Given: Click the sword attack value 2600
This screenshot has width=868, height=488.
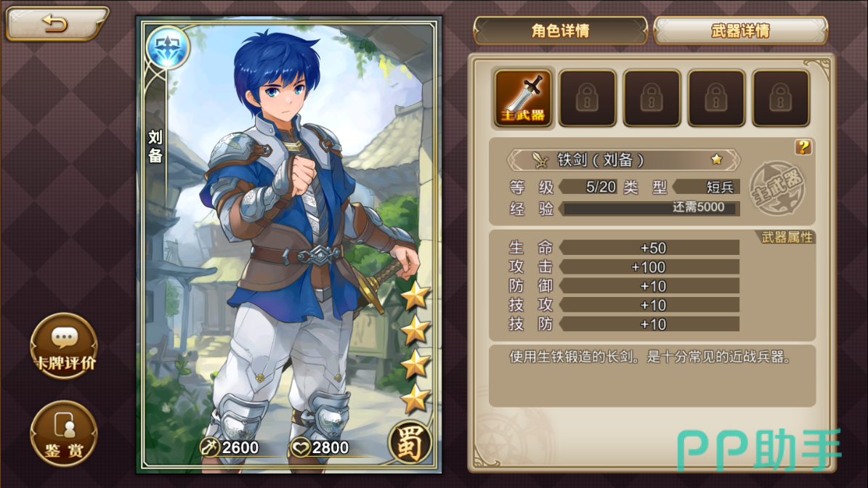Looking at the screenshot, I should [230, 447].
